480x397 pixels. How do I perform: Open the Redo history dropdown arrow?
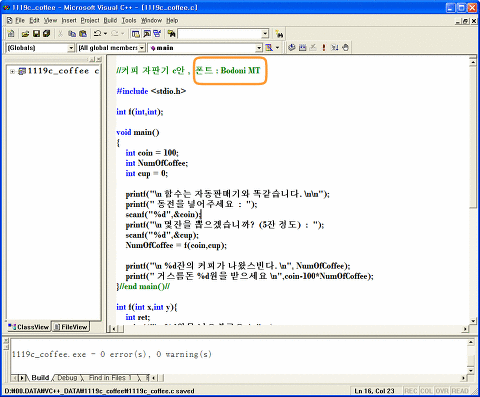coord(123,34)
